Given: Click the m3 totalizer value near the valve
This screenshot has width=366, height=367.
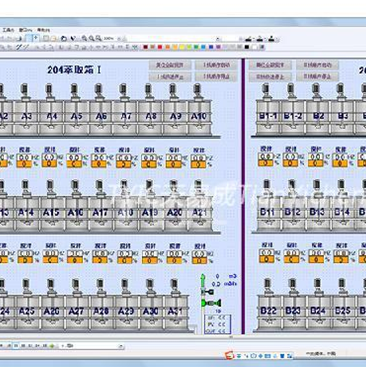Looking at the screenshot, I should 217,276.
